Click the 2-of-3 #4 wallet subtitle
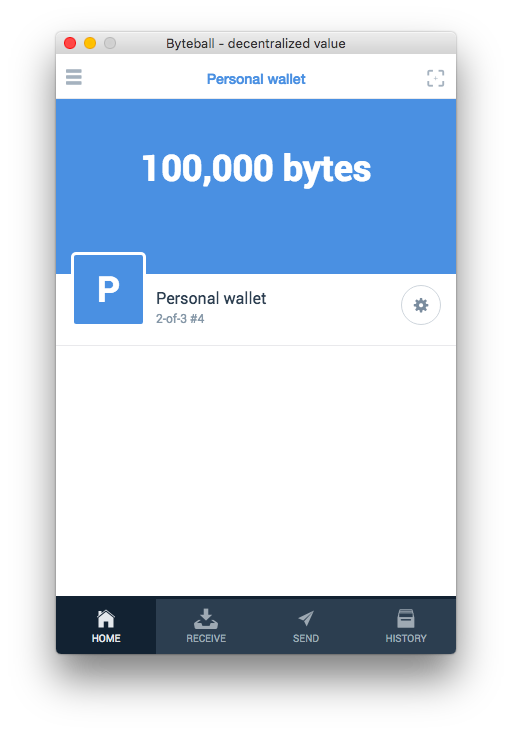 pos(180,319)
